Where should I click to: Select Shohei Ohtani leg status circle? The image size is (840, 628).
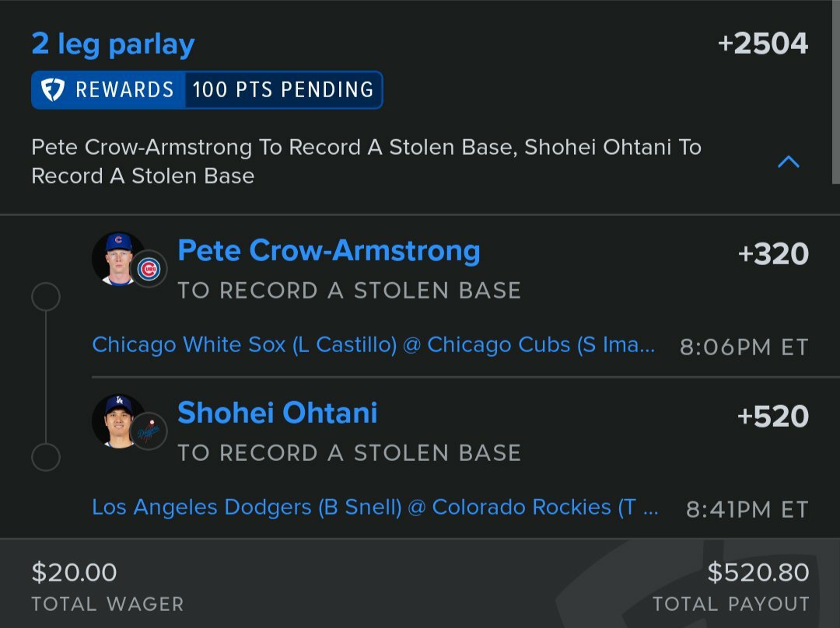46,457
